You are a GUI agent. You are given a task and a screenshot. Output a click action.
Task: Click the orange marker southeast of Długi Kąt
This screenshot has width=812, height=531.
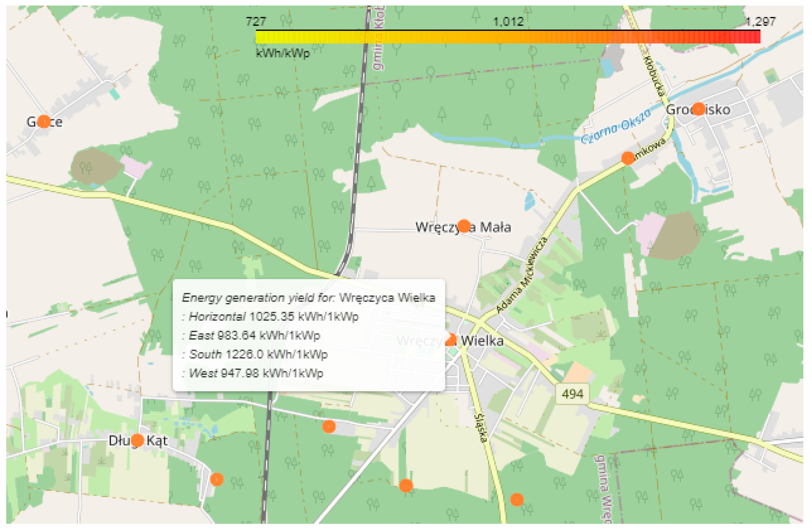[217, 480]
